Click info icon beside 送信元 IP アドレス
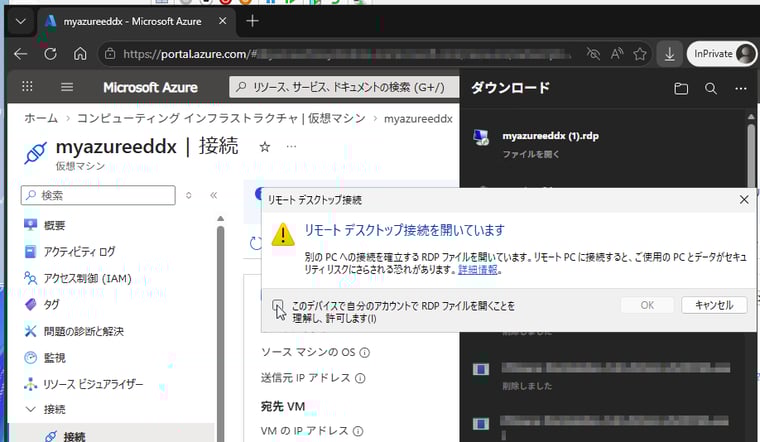This screenshot has height=442, width=760. point(360,378)
